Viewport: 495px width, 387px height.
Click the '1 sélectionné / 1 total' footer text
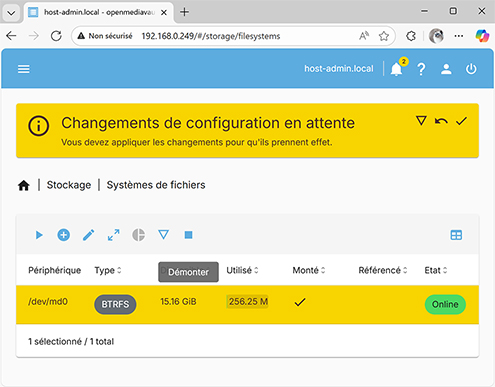[71, 342]
